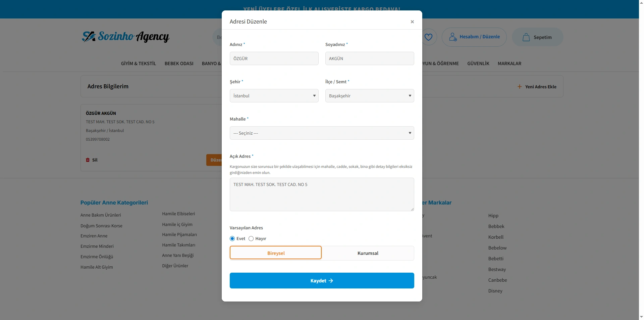
Task: Switch to the Kurumsal tab
Action: point(368,253)
